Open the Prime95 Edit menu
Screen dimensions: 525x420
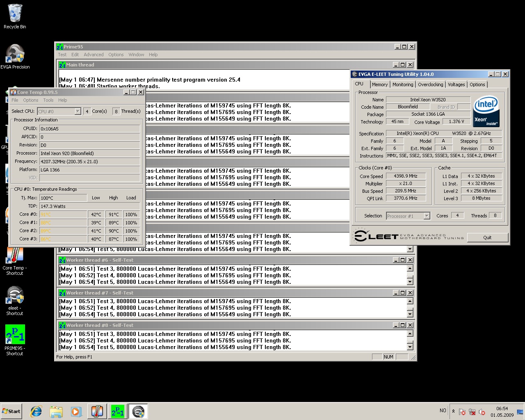(75, 55)
